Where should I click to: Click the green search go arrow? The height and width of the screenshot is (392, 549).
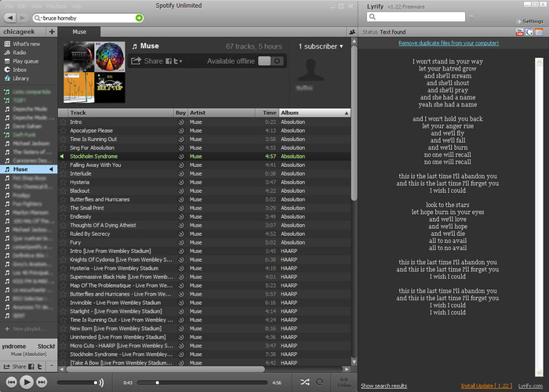(x=139, y=17)
